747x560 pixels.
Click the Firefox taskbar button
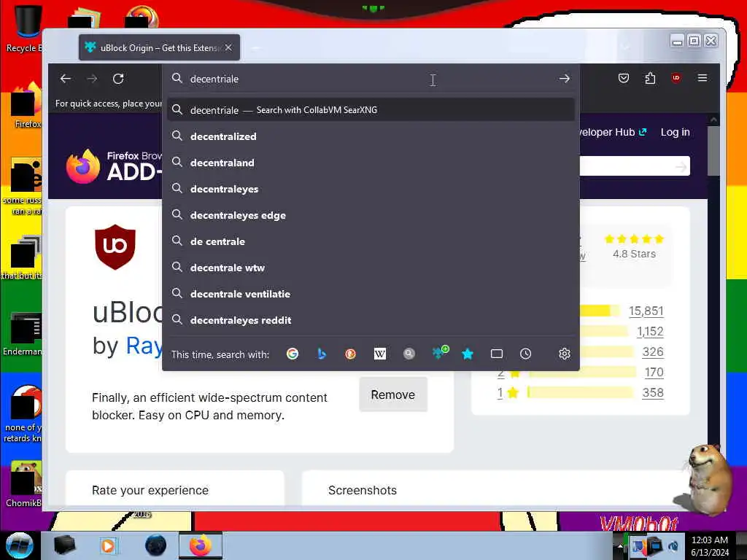(201, 545)
